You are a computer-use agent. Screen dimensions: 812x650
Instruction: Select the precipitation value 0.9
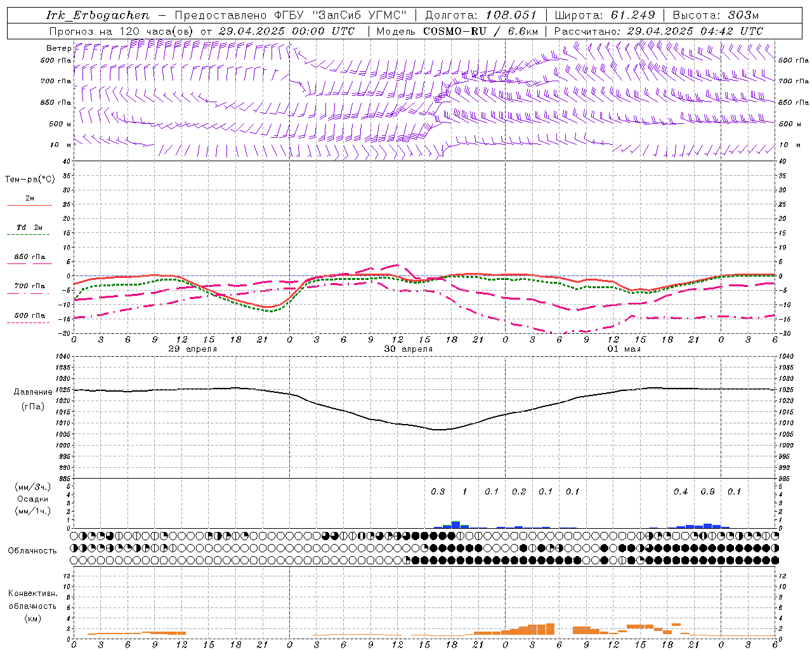click(707, 491)
